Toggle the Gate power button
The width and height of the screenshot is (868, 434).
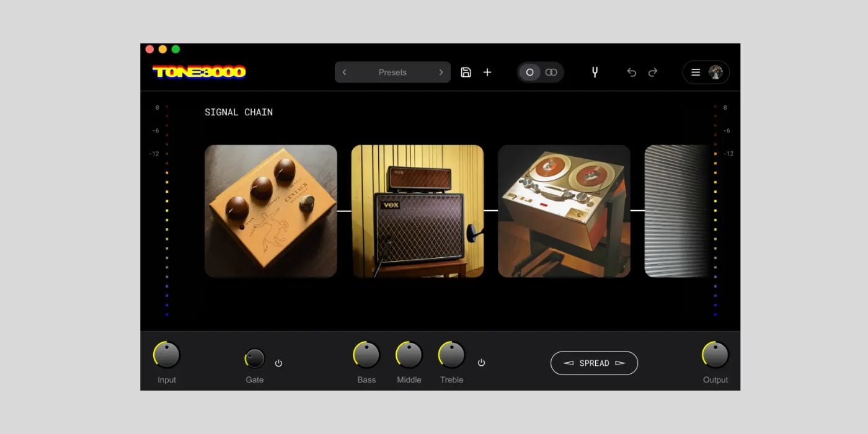(x=278, y=363)
